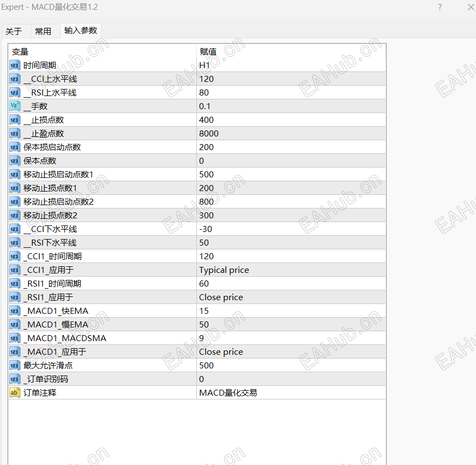Click the icon next to 保本点数
The height and width of the screenshot is (465, 476).
(x=15, y=161)
